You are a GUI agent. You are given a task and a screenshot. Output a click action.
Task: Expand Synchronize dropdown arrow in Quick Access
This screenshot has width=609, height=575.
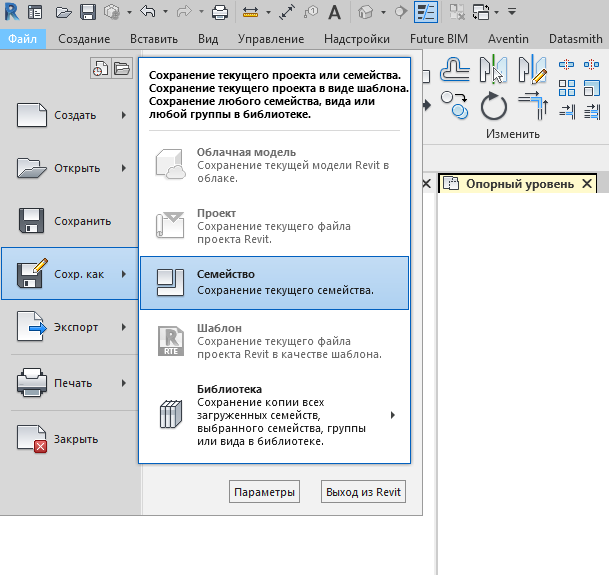[x=129, y=12]
